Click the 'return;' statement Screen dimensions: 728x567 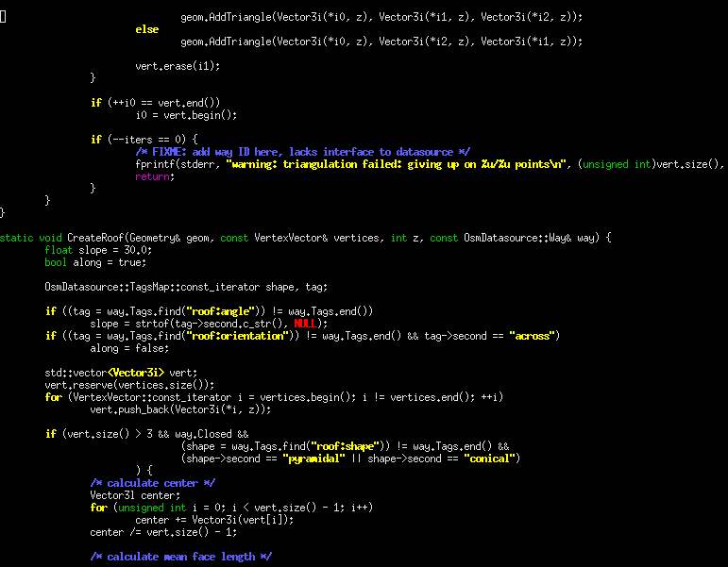coord(155,176)
